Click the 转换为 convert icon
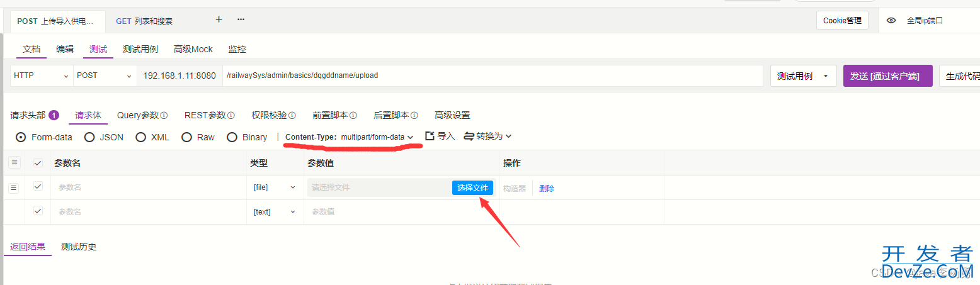 coord(469,137)
